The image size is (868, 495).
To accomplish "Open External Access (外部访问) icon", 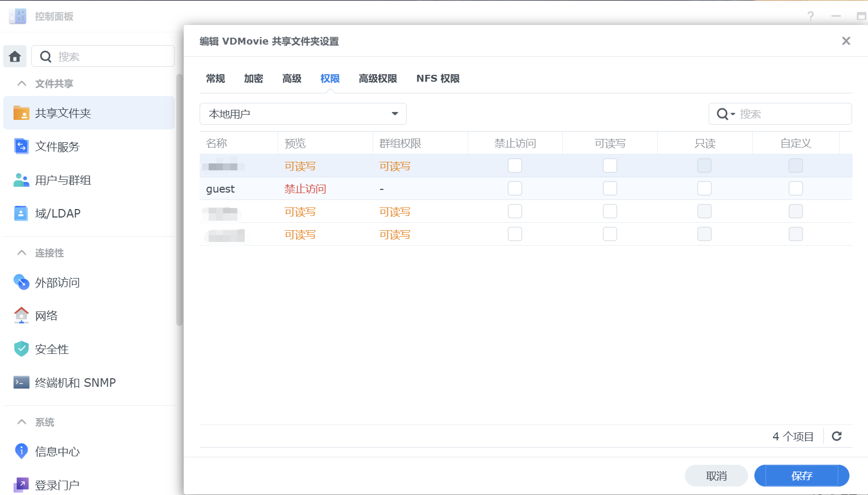I will [21, 282].
